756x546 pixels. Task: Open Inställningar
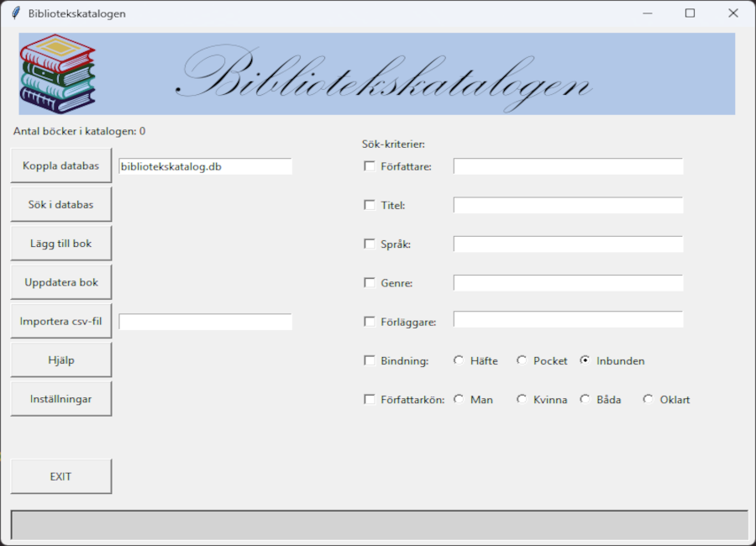pos(61,399)
